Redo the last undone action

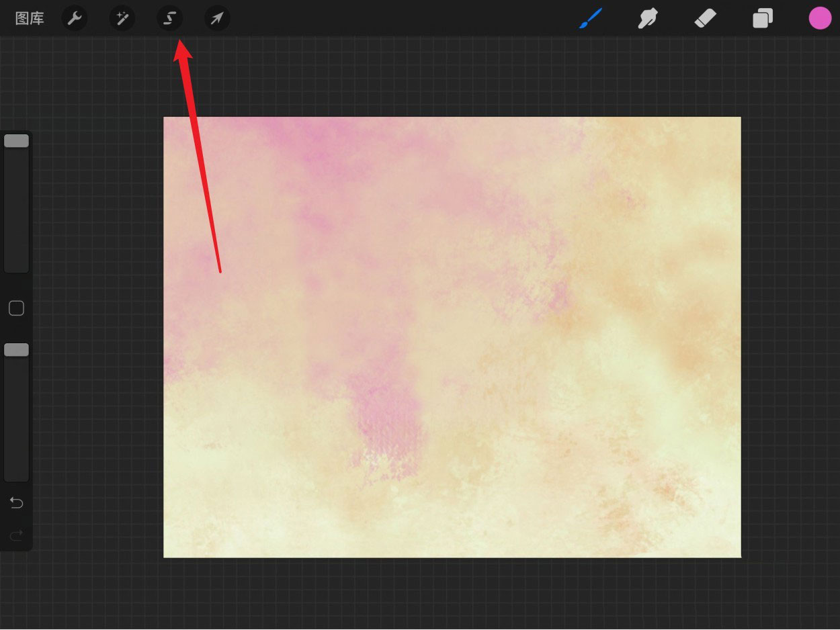coord(16,535)
